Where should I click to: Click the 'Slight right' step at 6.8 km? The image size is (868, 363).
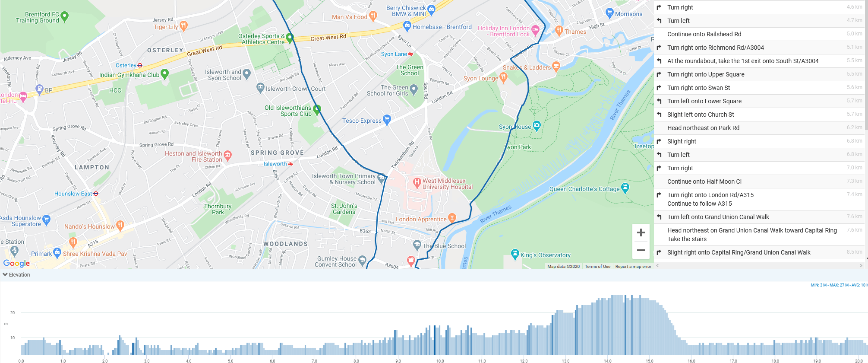760,141
